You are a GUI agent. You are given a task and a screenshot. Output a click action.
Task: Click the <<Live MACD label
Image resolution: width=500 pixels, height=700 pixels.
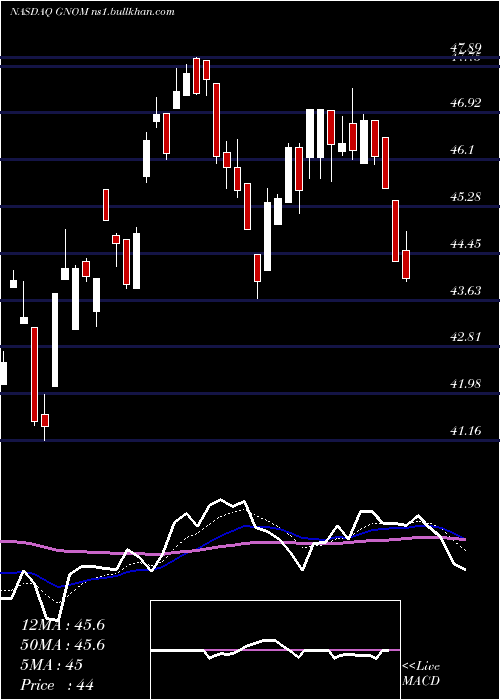click(421, 673)
